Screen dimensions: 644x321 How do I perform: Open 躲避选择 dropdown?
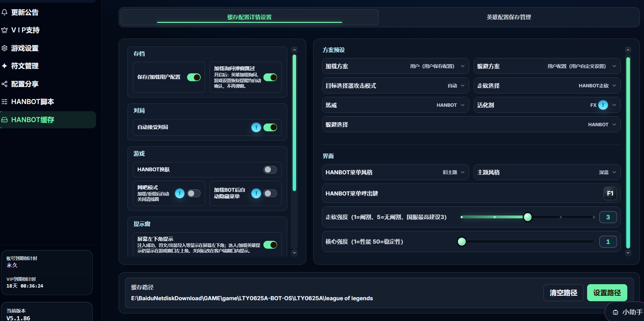pos(471,125)
